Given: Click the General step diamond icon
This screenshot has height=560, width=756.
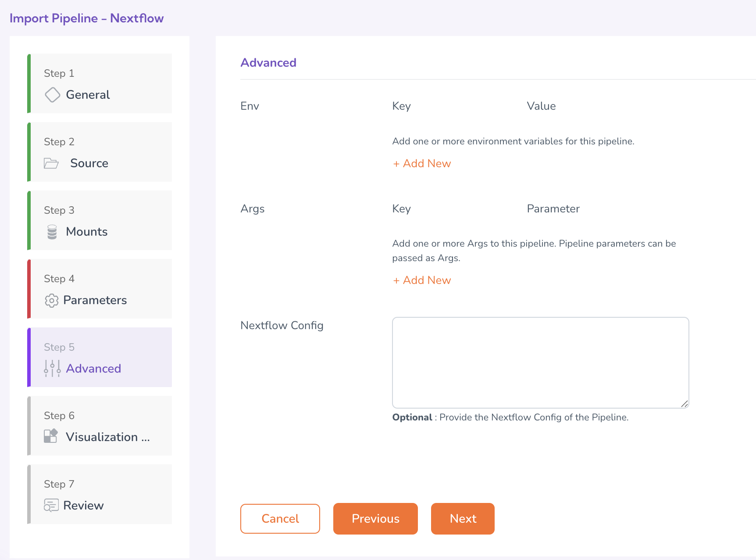Looking at the screenshot, I should [53, 95].
